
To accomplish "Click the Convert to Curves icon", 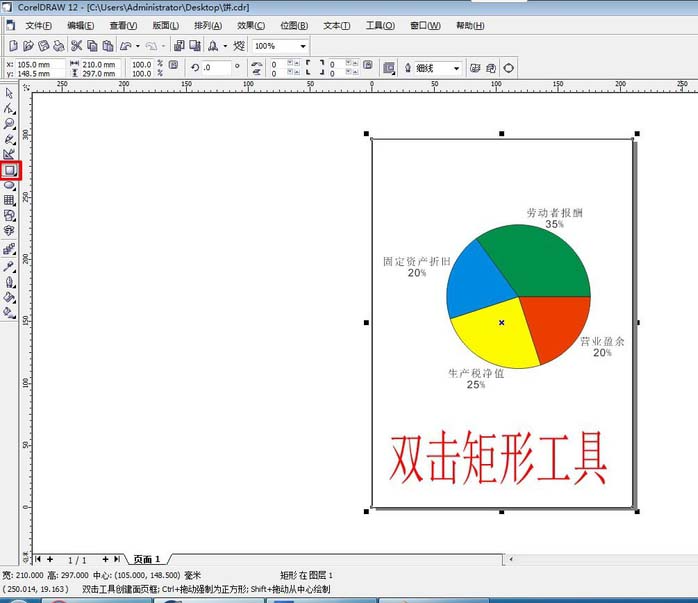I will click(x=510, y=68).
